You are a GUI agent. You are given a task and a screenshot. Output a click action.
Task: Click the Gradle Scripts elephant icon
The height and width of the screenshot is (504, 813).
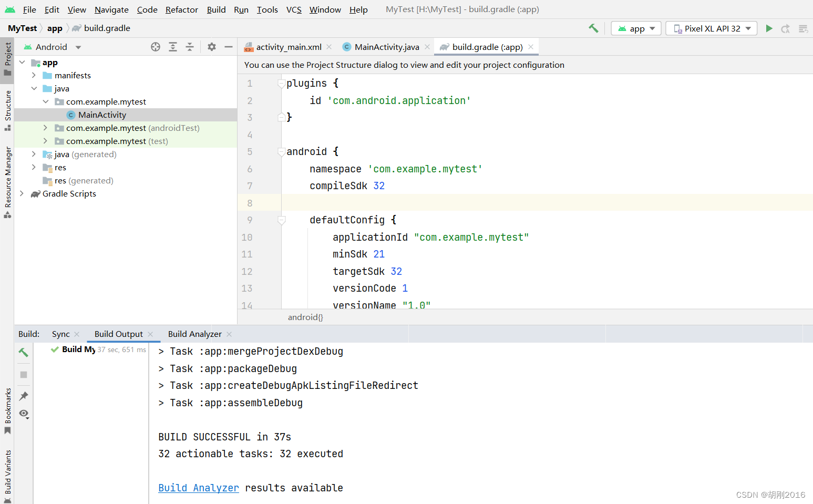35,194
